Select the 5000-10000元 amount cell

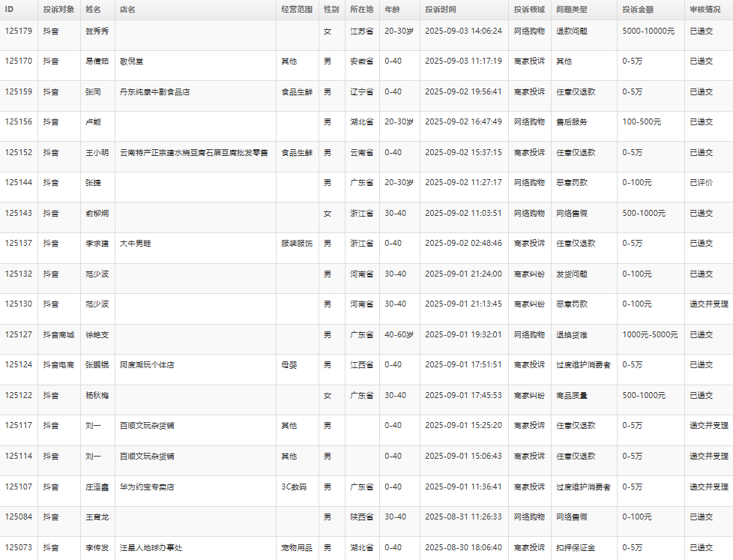point(648,31)
